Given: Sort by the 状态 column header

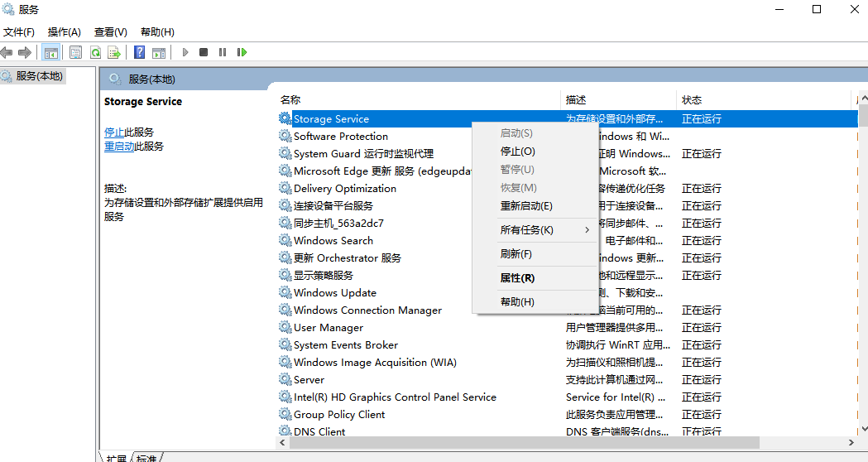Looking at the screenshot, I should (x=763, y=99).
